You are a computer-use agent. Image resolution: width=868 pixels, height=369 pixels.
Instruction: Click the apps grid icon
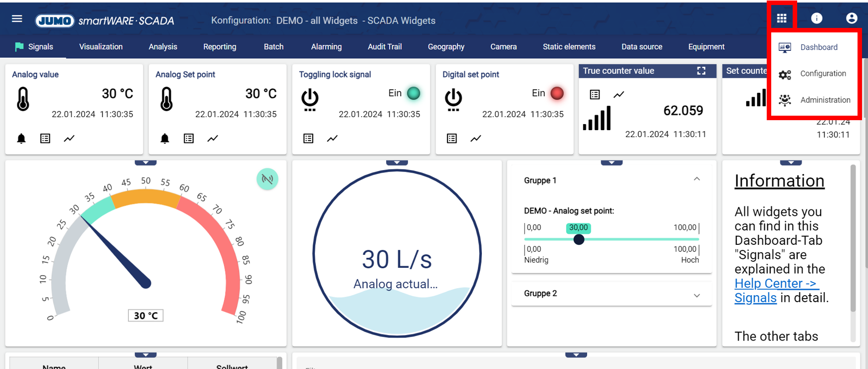pyautogui.click(x=782, y=18)
